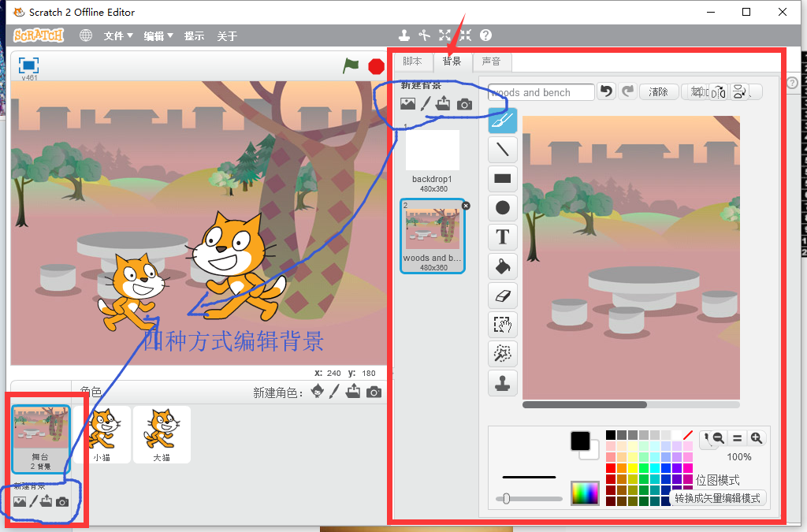Click the green flag to start
The width and height of the screenshot is (807, 532).
[x=351, y=66]
